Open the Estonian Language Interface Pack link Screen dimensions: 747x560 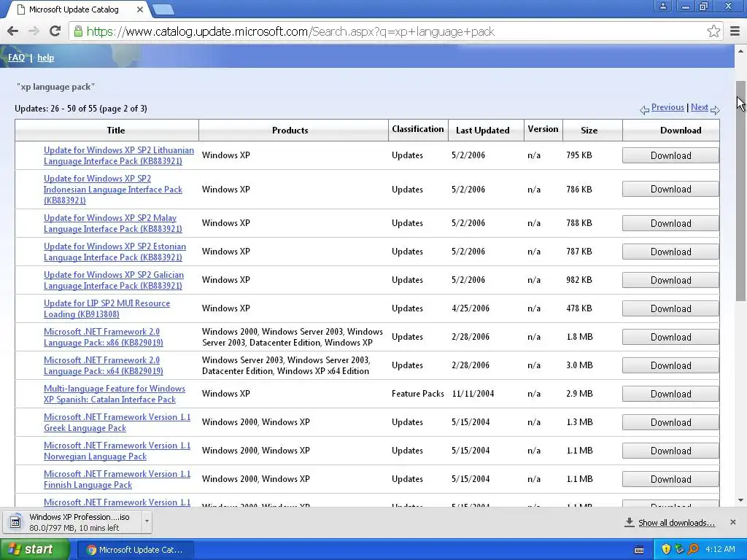point(115,252)
